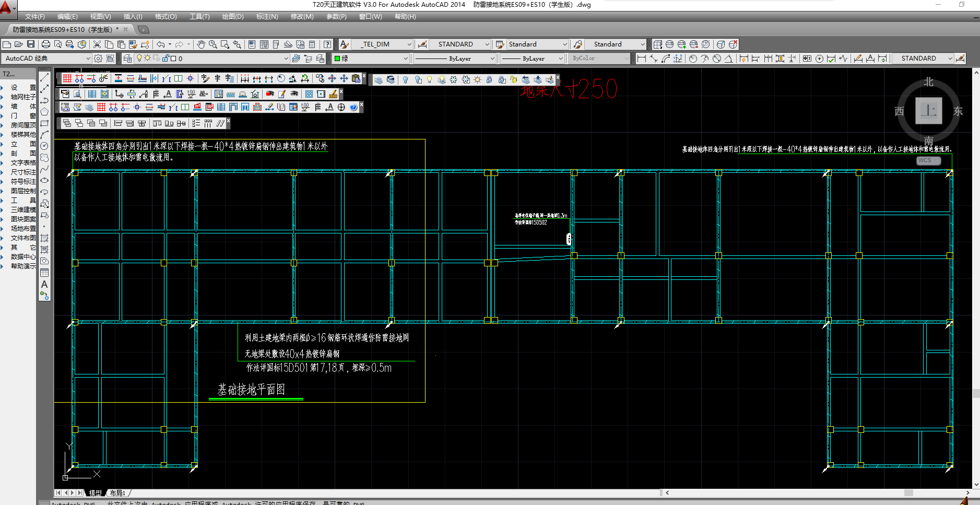Select the Polygon draw tool
This screenshot has height=505, width=980.
coord(44,111)
